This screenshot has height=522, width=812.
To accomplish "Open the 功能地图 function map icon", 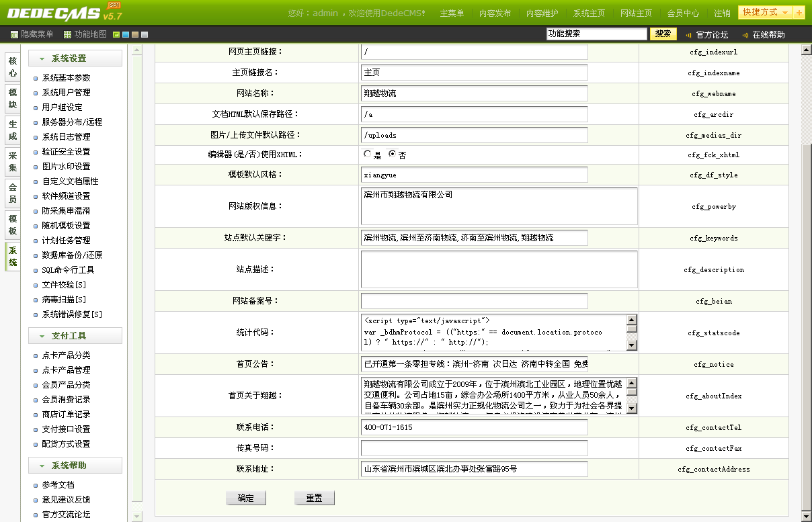I will [x=67, y=34].
